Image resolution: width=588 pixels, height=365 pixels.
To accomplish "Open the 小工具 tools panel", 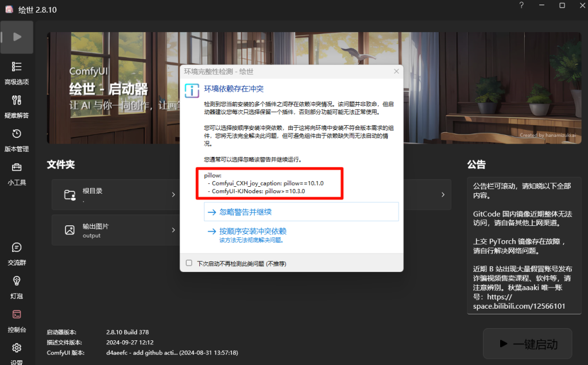I will [17, 172].
